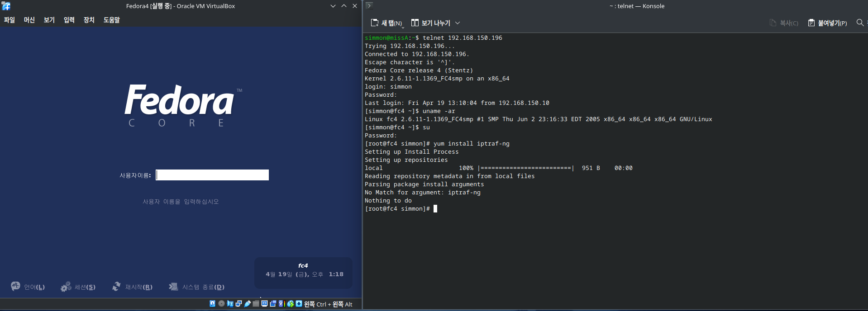Viewport: 868px width, 311px height.
Task: Close the VirtualBox Fedora4 window
Action: [x=355, y=6]
